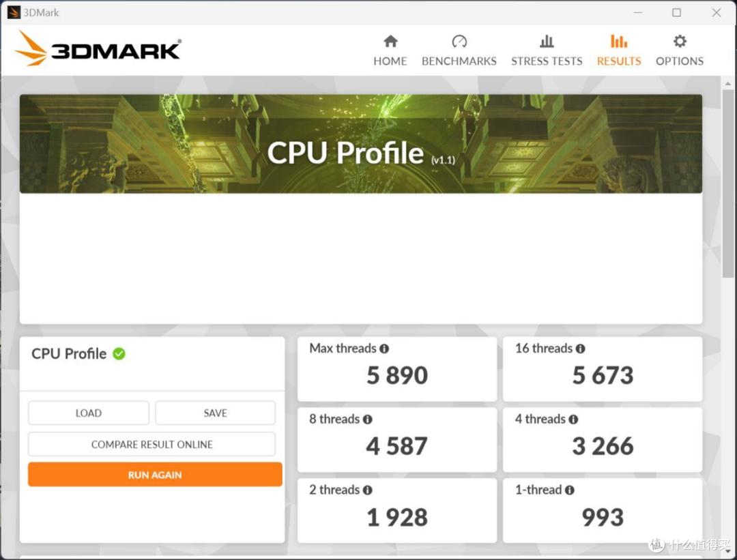Switch to the RESULTS tab label

click(618, 61)
